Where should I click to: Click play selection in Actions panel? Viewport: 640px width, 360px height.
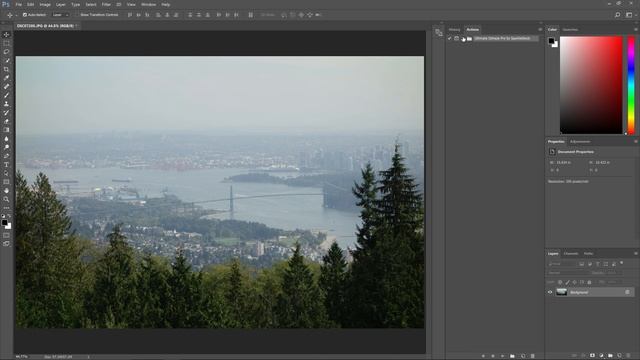[x=502, y=356]
